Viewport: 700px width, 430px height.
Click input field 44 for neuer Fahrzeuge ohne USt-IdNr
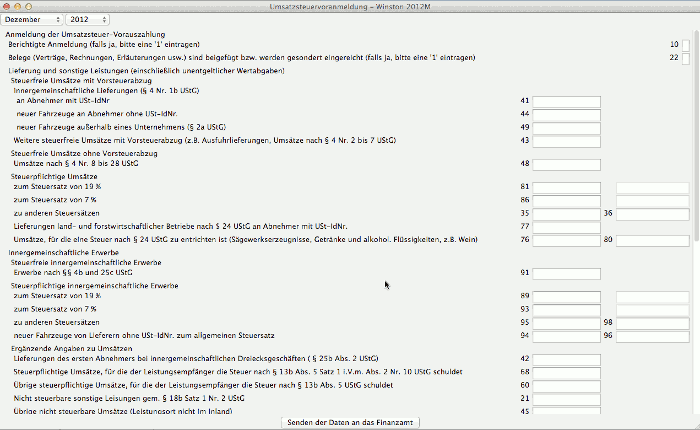pyautogui.click(x=567, y=115)
